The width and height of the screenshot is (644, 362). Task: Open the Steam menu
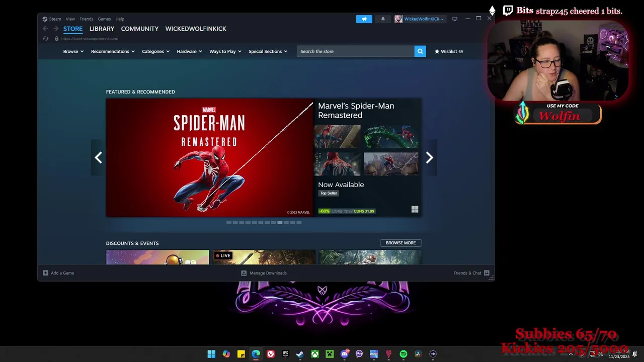(x=55, y=19)
